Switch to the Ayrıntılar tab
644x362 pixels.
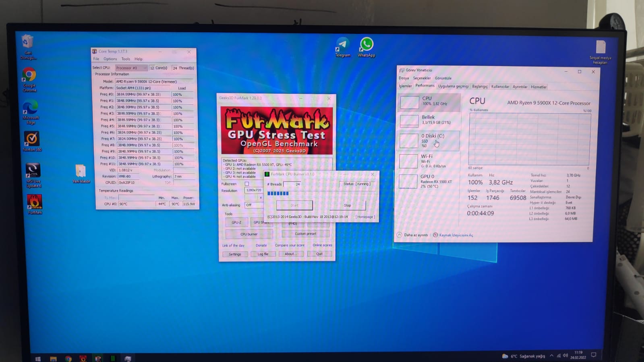click(x=520, y=87)
